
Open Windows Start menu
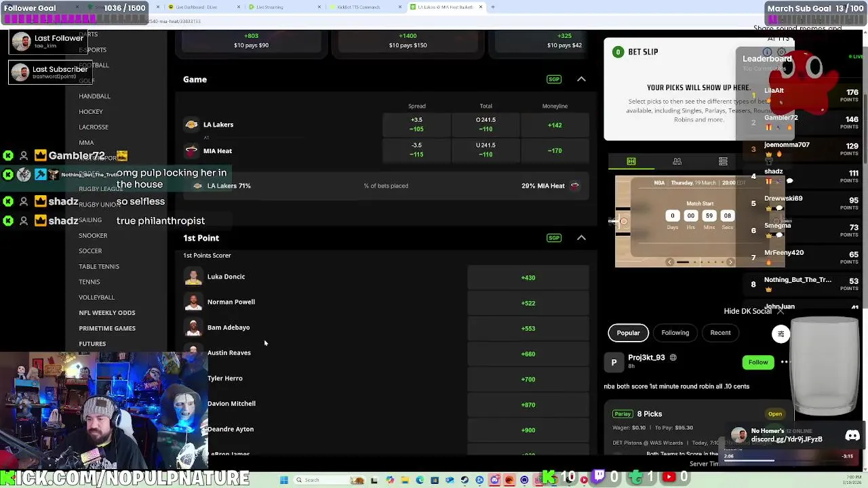283,480
